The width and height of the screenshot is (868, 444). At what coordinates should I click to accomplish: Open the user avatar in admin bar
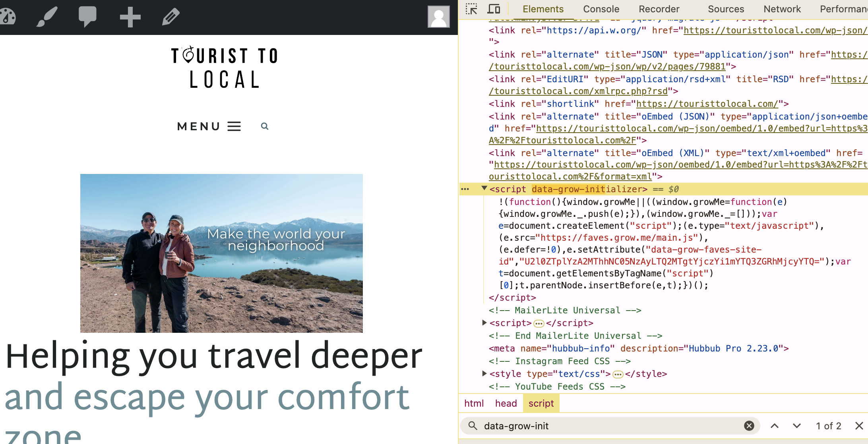(x=438, y=17)
